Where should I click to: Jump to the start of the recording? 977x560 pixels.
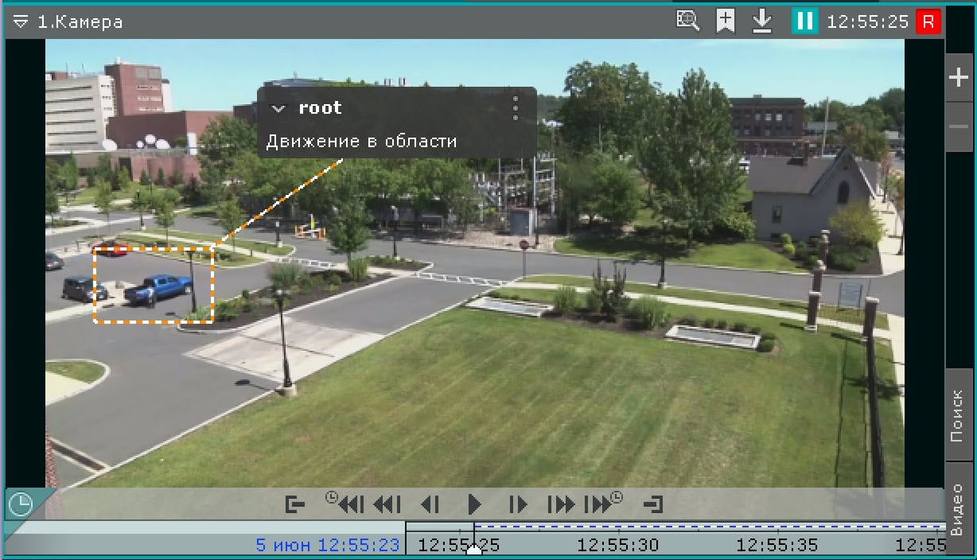(295, 504)
